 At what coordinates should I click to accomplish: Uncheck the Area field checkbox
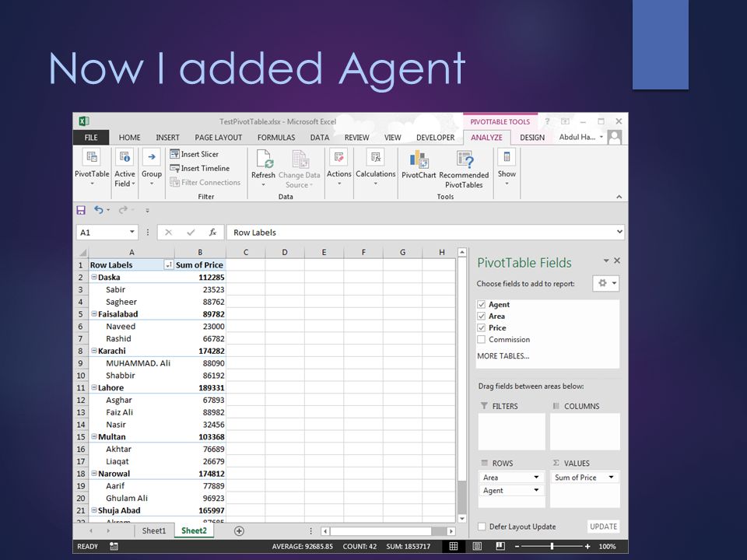482,317
